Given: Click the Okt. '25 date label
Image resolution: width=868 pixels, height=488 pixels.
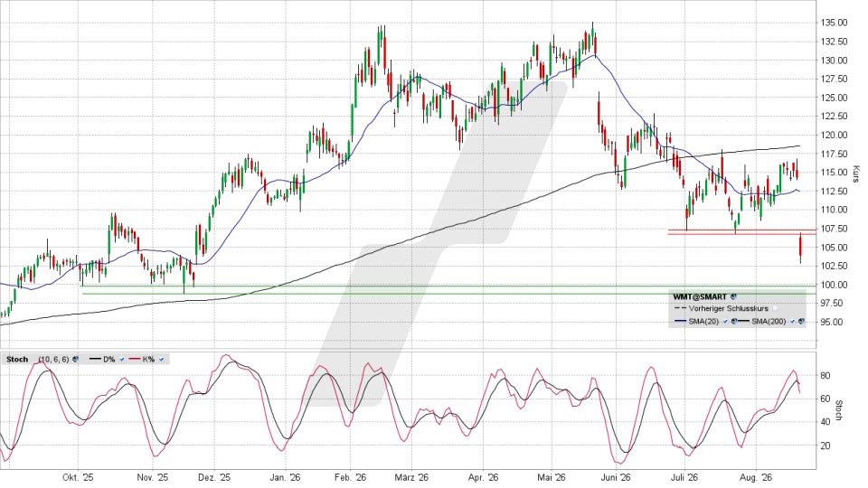Looking at the screenshot, I should click(x=78, y=477).
